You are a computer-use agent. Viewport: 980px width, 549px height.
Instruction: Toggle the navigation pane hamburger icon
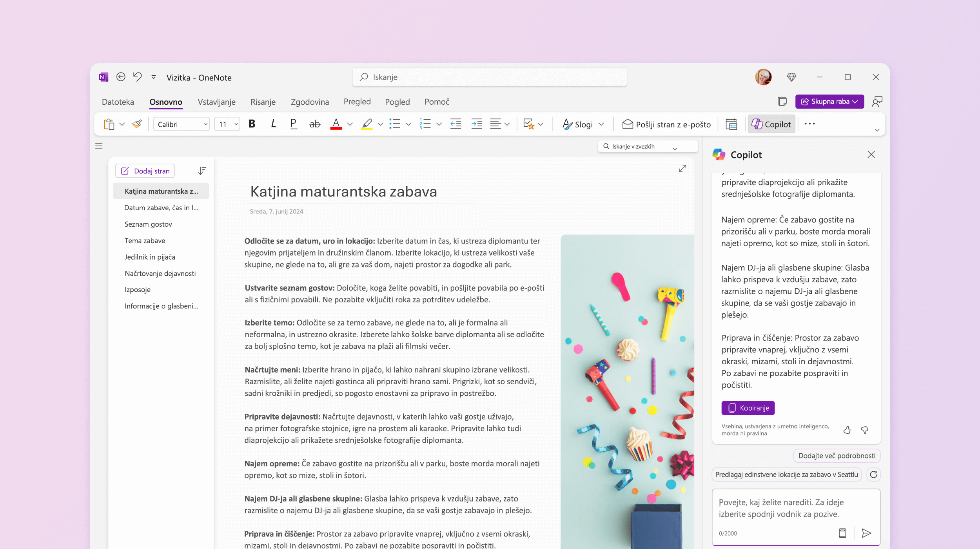click(99, 146)
